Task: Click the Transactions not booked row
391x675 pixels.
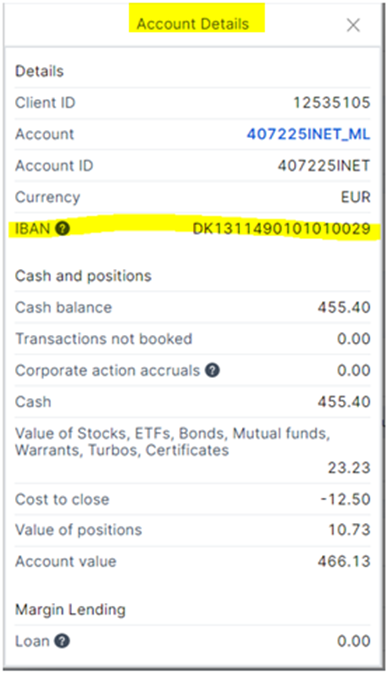Action: pyautogui.click(x=192, y=339)
